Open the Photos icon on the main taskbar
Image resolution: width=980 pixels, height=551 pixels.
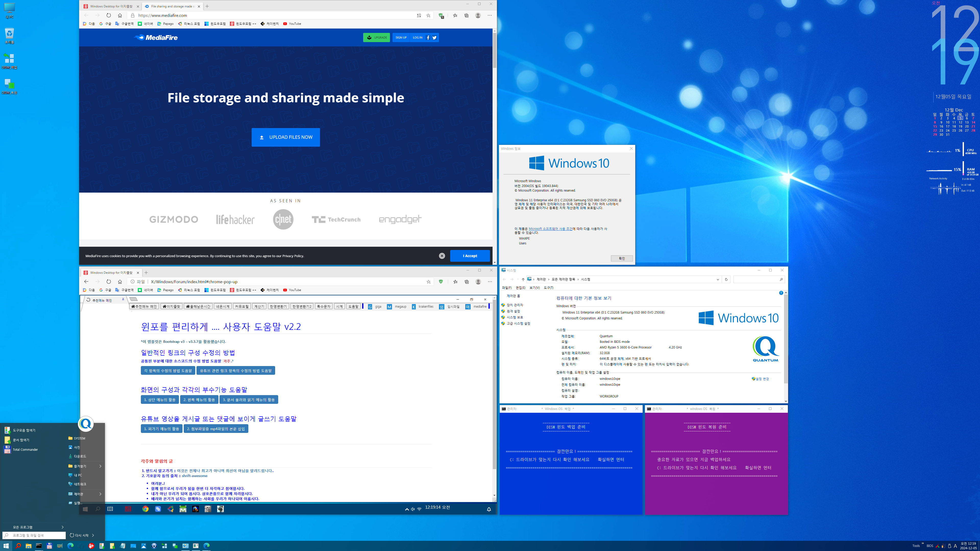[143, 546]
